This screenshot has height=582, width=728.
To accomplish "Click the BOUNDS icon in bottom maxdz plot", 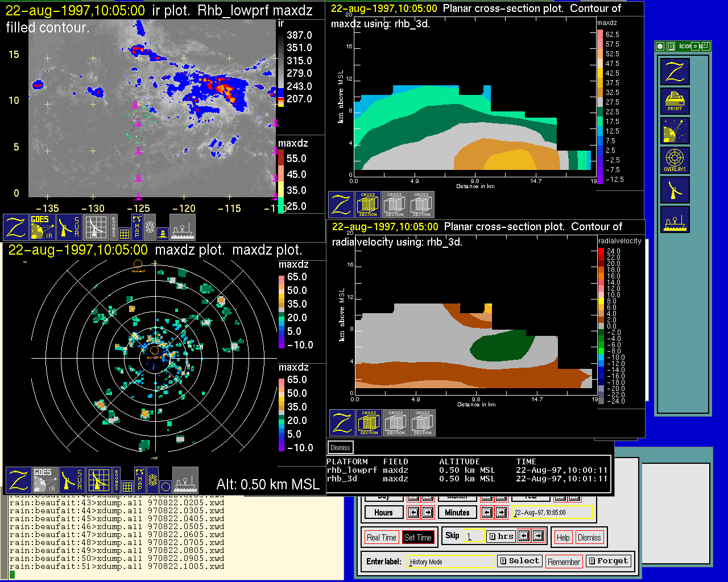I will pos(117,480).
